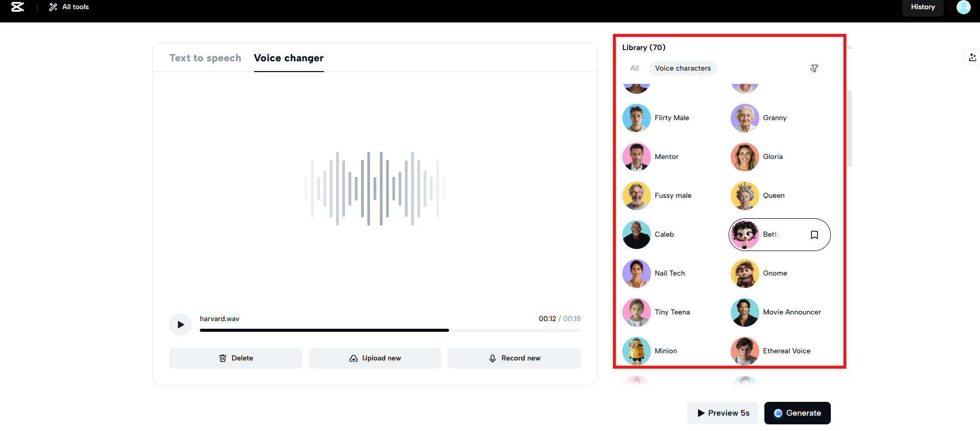
Task: Select the Caleb voice avatar
Action: click(x=637, y=235)
